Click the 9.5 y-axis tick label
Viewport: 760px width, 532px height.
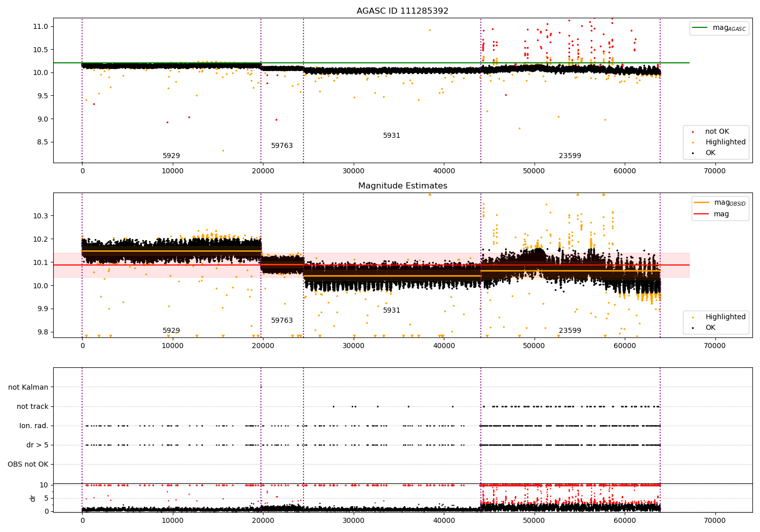click(44, 96)
